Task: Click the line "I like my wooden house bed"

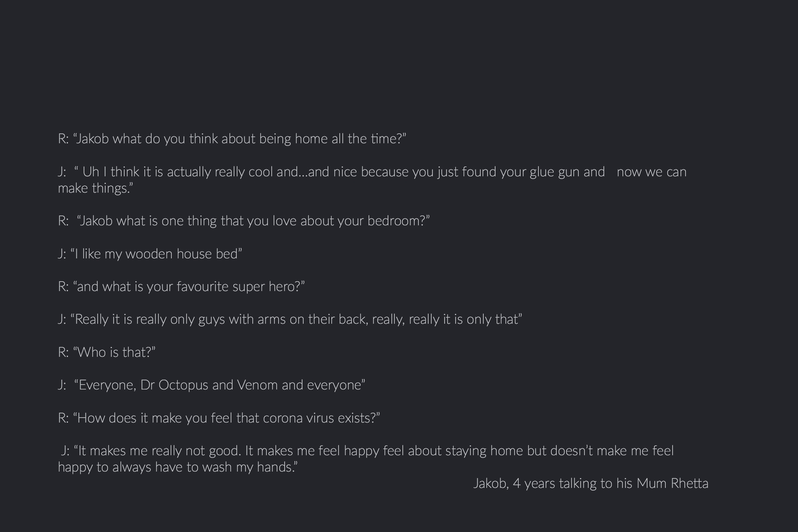Action: (x=150, y=254)
